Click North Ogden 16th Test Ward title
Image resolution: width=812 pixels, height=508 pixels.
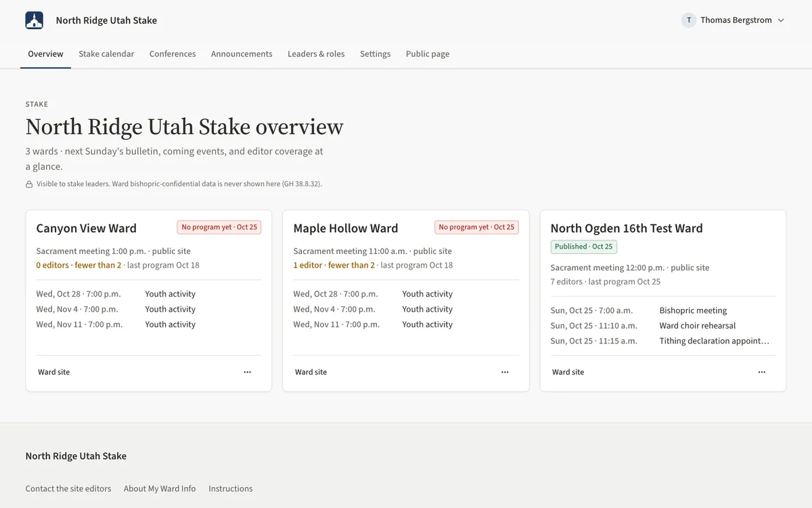627,228
